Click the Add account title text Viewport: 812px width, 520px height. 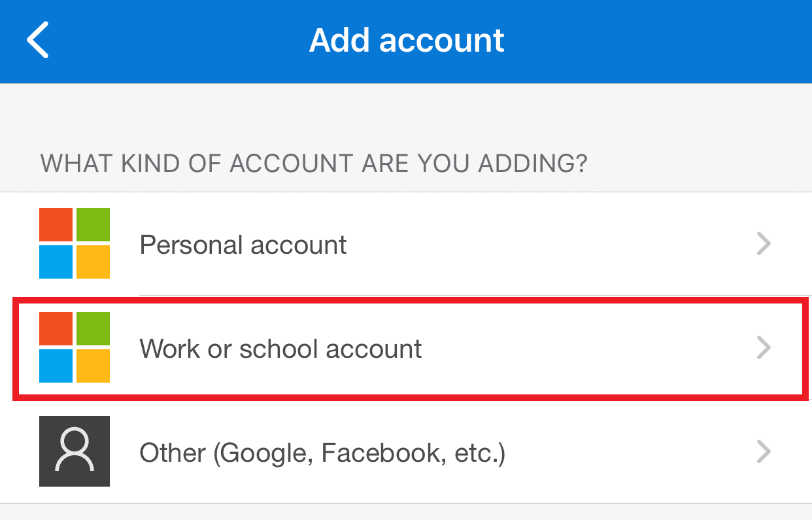point(407,41)
